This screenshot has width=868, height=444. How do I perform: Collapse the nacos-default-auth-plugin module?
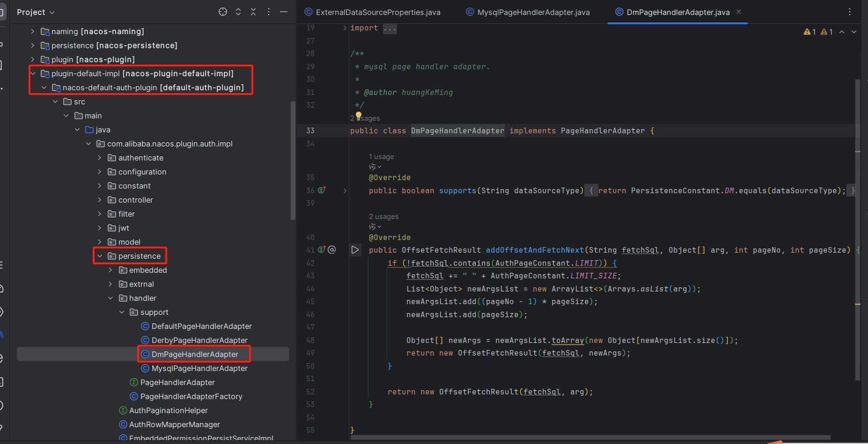click(44, 87)
